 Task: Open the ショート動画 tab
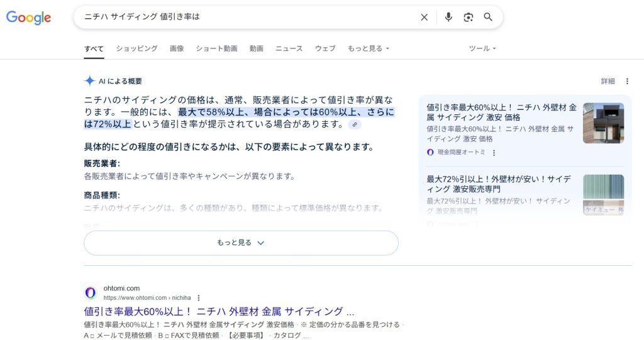[x=216, y=48]
